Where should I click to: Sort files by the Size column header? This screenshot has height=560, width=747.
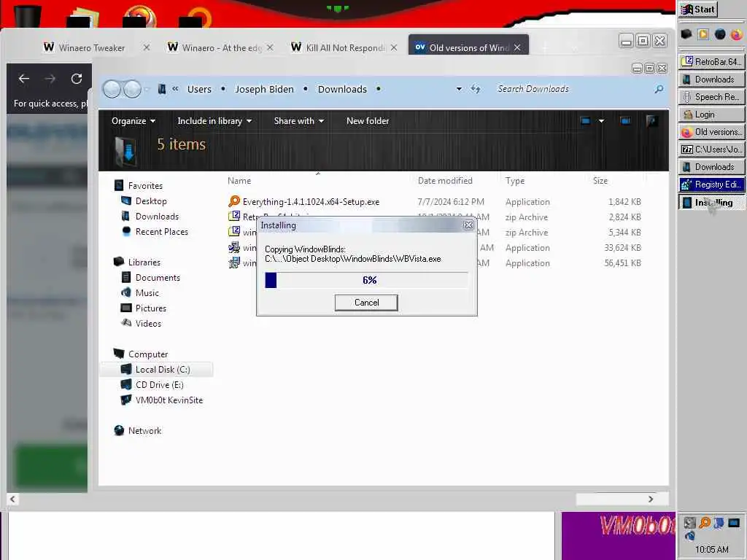[x=600, y=181]
